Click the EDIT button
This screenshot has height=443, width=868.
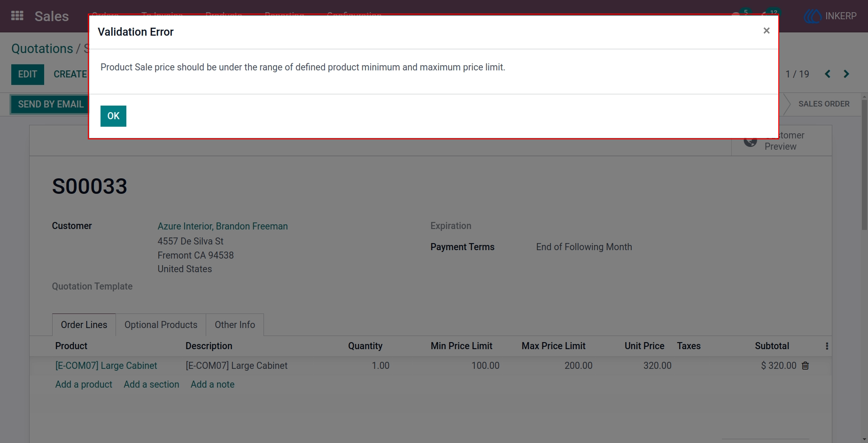(x=28, y=75)
